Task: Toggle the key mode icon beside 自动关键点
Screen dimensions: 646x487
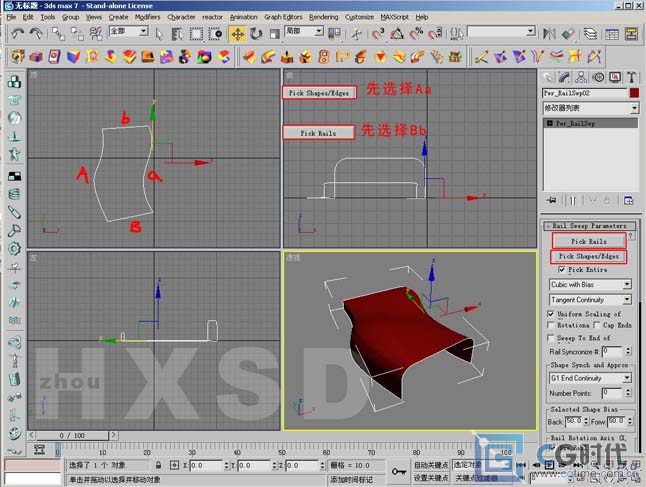Action: [399, 471]
